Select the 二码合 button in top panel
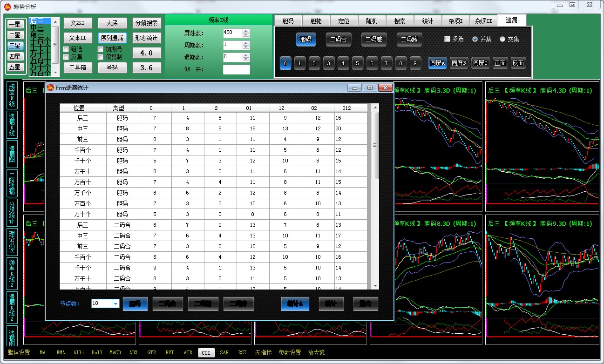The width and height of the screenshot is (604, 364). click(x=339, y=40)
